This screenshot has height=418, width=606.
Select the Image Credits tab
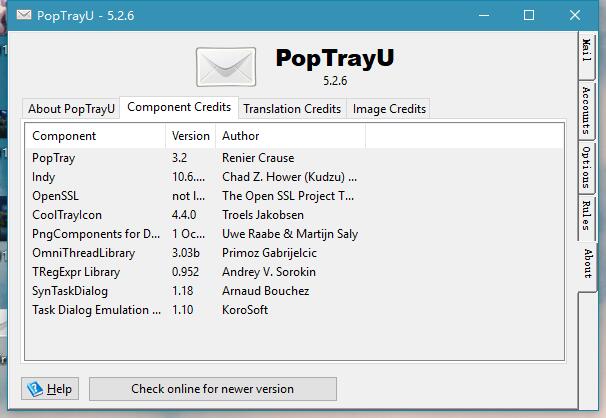point(389,109)
